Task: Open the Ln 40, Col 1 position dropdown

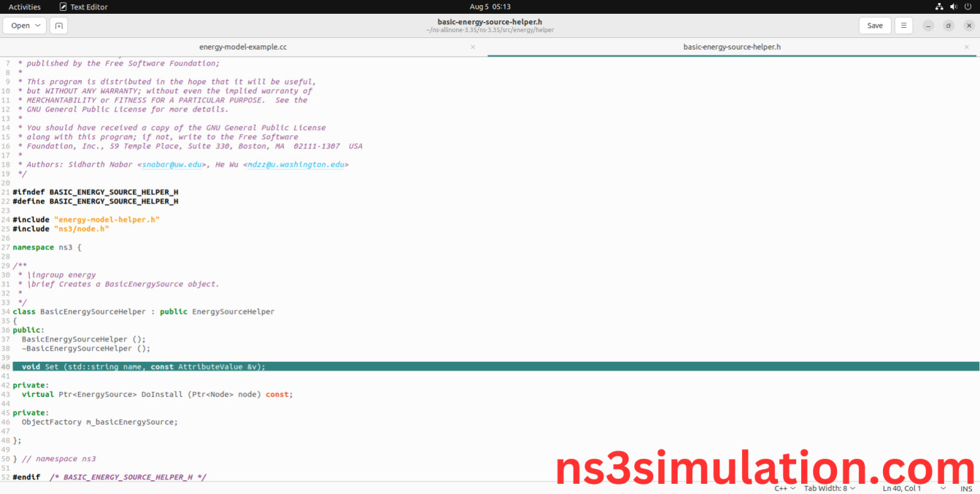Action: coord(914,488)
